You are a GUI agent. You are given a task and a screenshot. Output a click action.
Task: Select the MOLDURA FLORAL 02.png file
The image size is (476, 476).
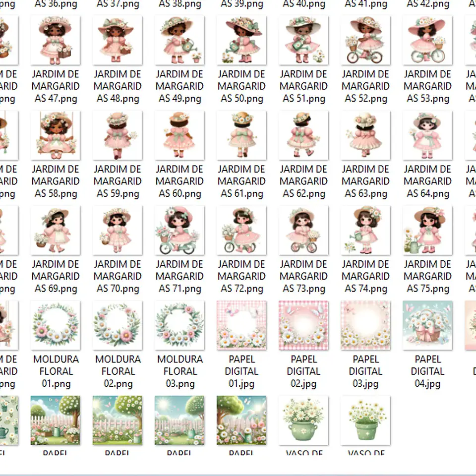tap(118, 325)
